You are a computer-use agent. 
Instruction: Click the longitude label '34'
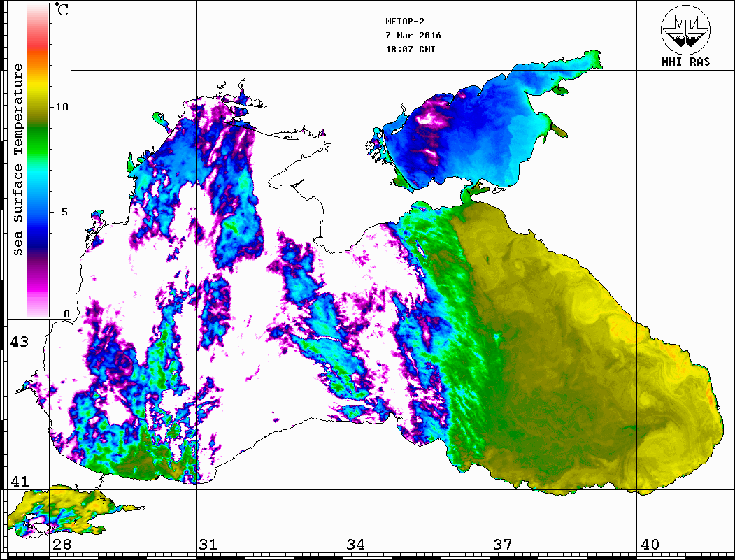356,545
